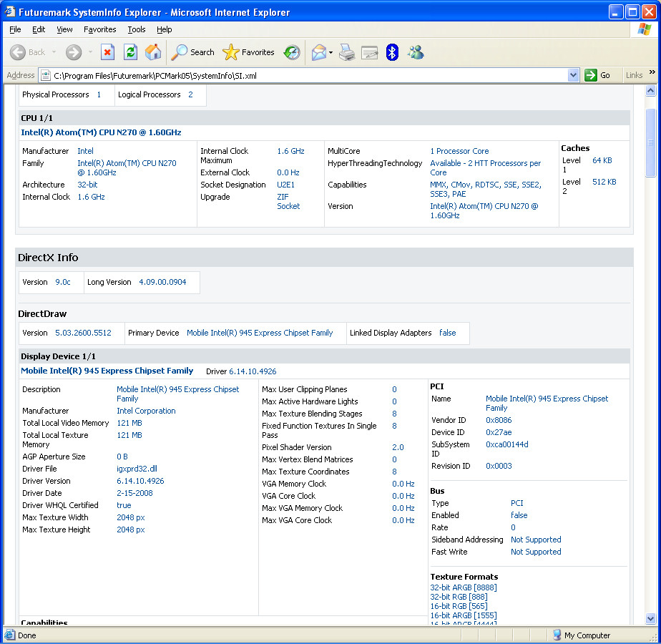Click the Revision ID '0x0003' value

[499, 466]
